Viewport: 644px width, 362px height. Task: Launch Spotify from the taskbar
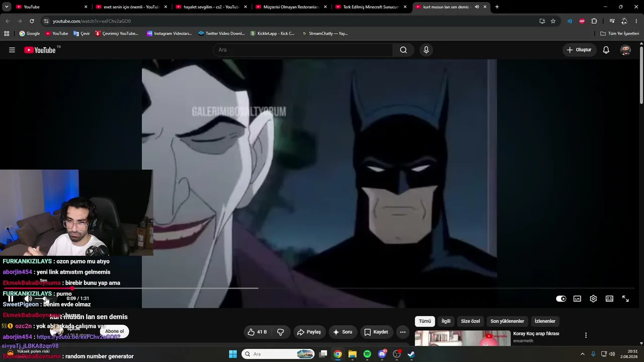(367, 354)
